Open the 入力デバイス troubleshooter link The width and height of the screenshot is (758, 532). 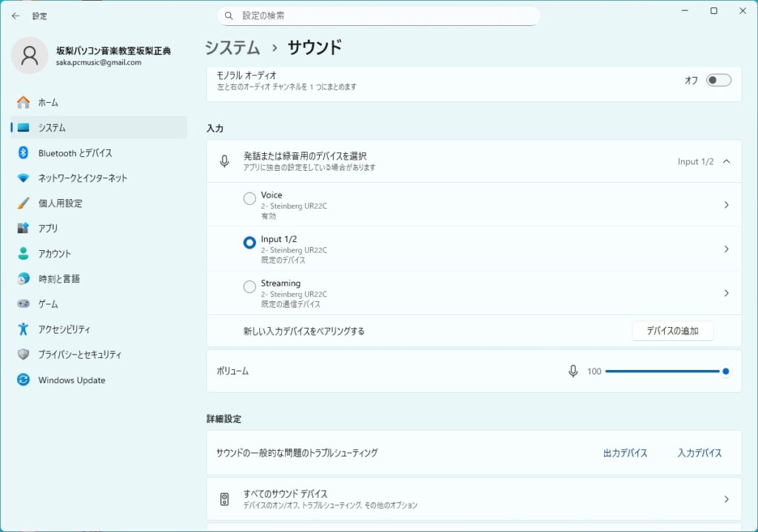699,453
